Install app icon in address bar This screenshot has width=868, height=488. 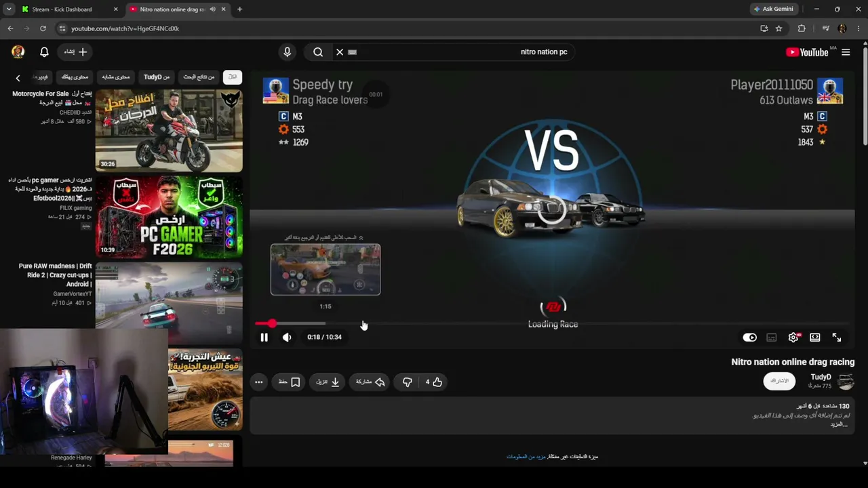coord(764,28)
